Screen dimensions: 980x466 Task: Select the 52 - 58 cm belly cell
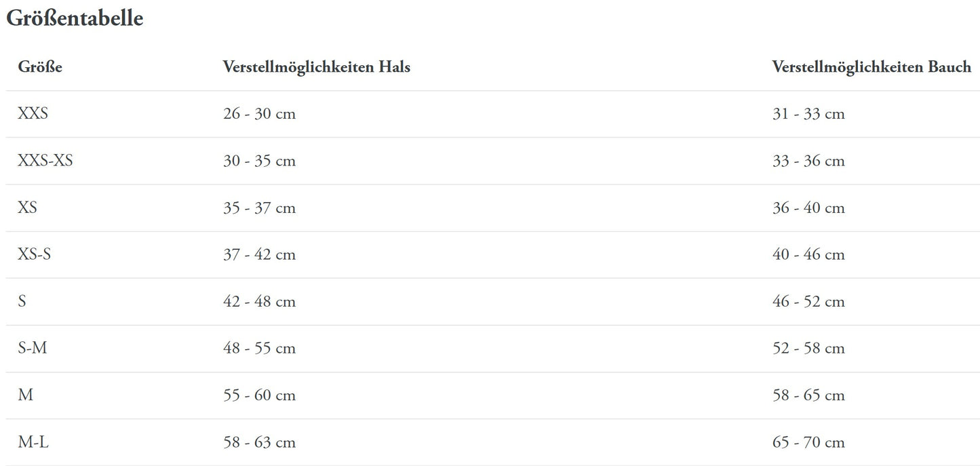click(808, 348)
